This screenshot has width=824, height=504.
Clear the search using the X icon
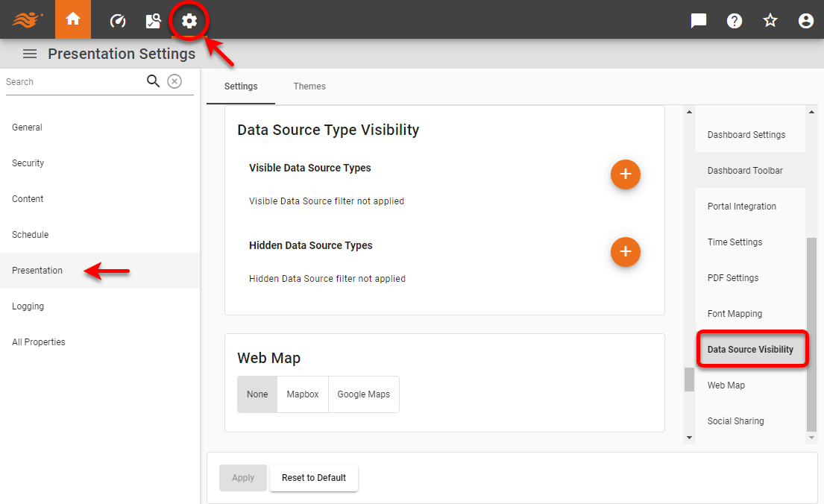pyautogui.click(x=174, y=81)
